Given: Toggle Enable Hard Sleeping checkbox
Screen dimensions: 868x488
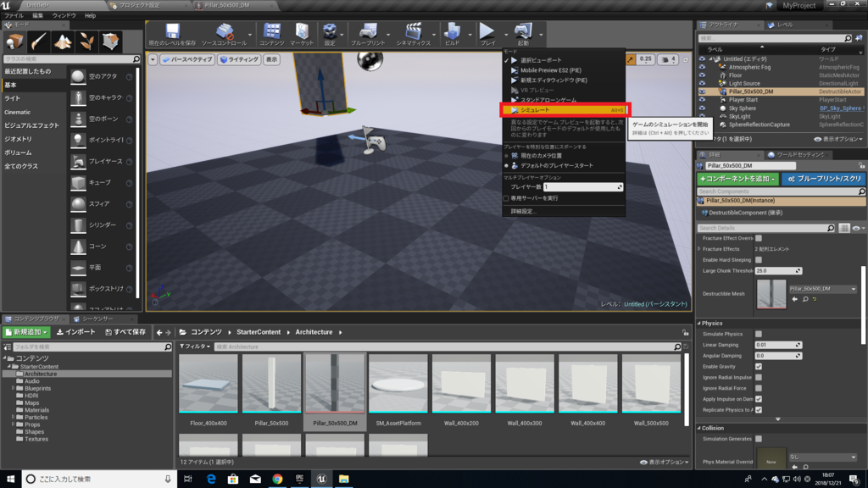Looking at the screenshot, I should pyautogui.click(x=759, y=260).
